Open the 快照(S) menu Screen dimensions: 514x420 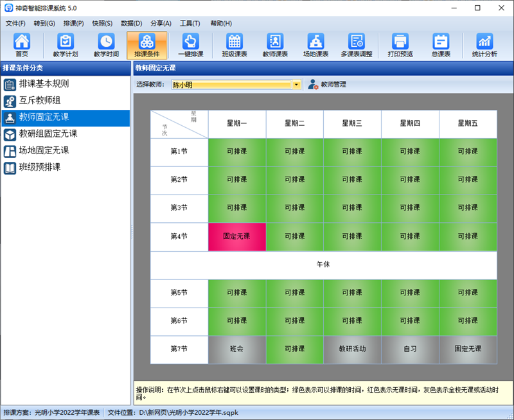point(102,23)
